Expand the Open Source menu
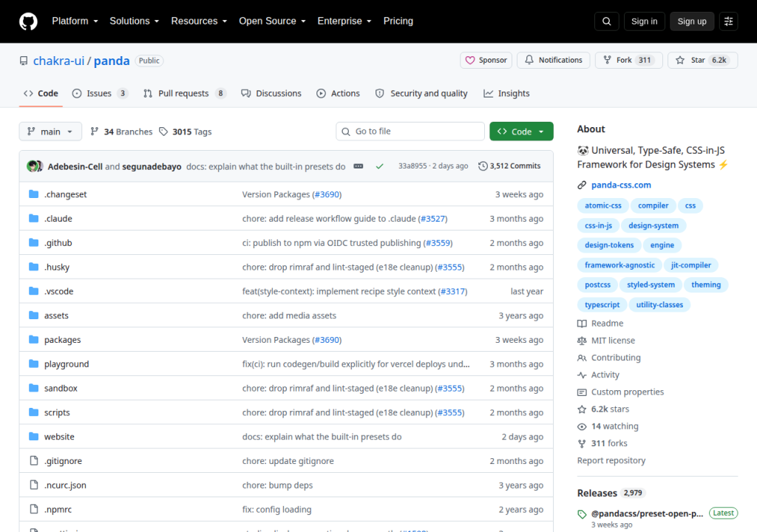 [x=272, y=21]
